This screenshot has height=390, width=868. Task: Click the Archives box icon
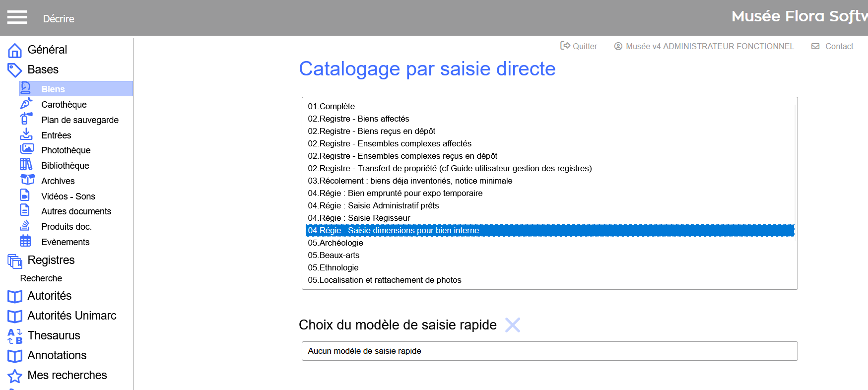[x=27, y=180]
